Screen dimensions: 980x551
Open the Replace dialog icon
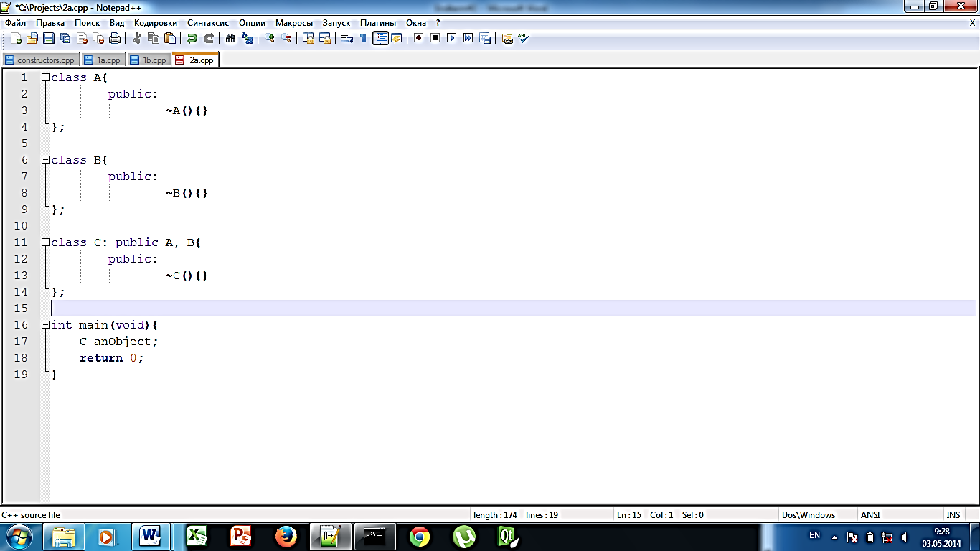point(247,38)
